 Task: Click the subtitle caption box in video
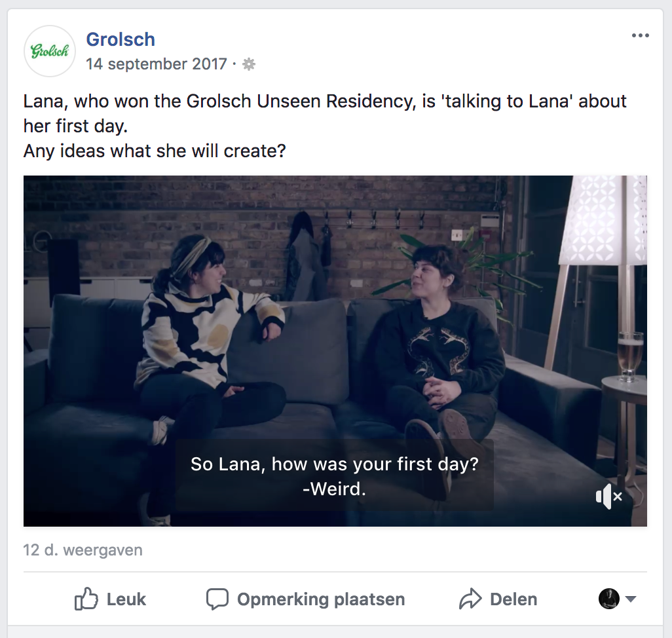pos(335,475)
